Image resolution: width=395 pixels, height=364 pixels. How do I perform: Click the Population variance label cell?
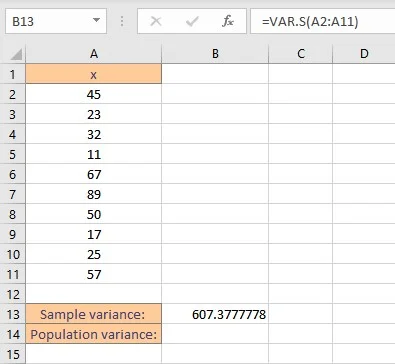click(x=94, y=334)
